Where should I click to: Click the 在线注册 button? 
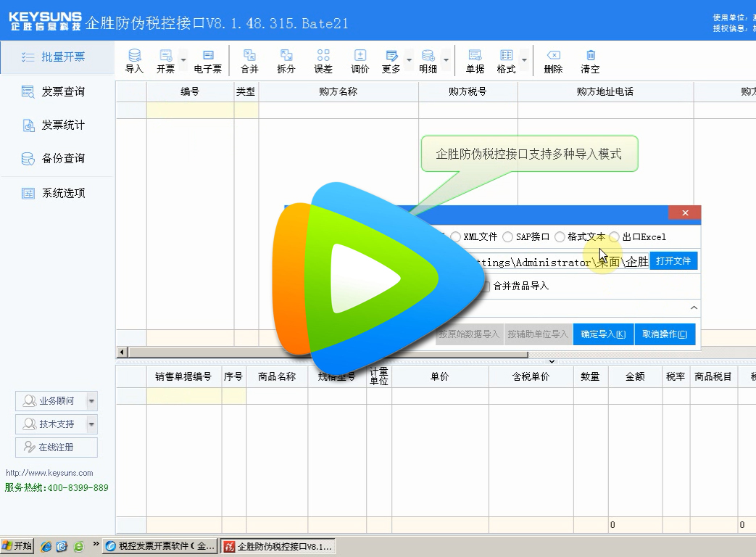tap(57, 447)
